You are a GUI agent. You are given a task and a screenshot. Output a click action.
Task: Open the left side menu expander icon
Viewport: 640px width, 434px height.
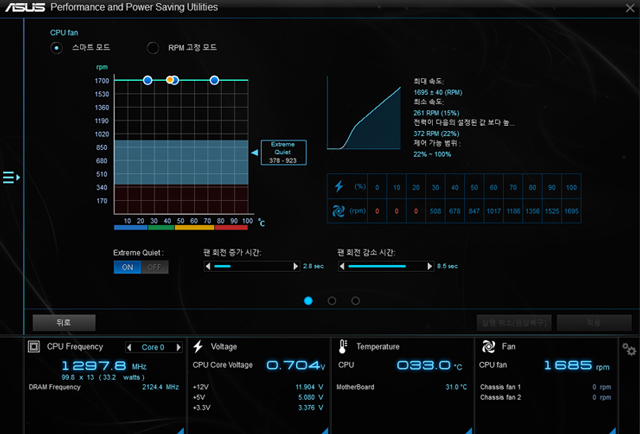point(11,177)
